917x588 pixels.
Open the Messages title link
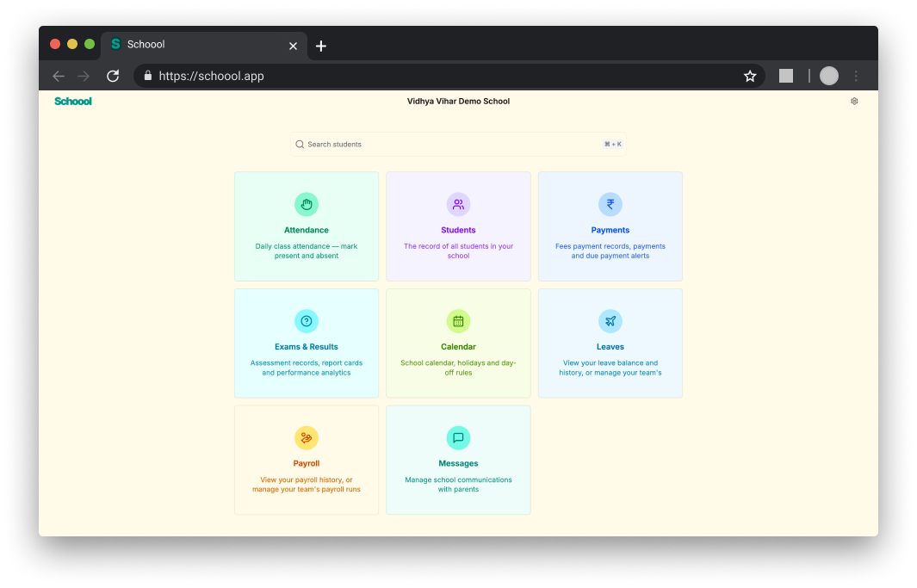pyautogui.click(x=458, y=463)
